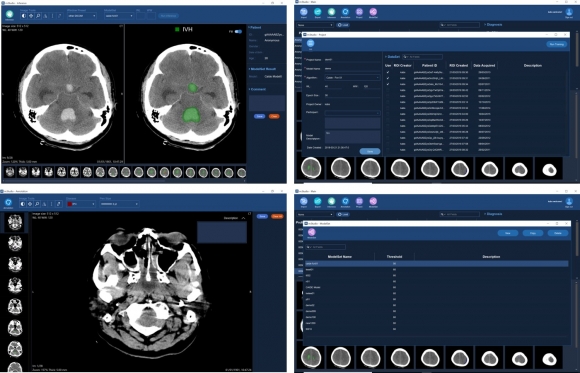
Task: Click the Sign out user icon above Project dialog
Action: pyautogui.click(x=569, y=13)
